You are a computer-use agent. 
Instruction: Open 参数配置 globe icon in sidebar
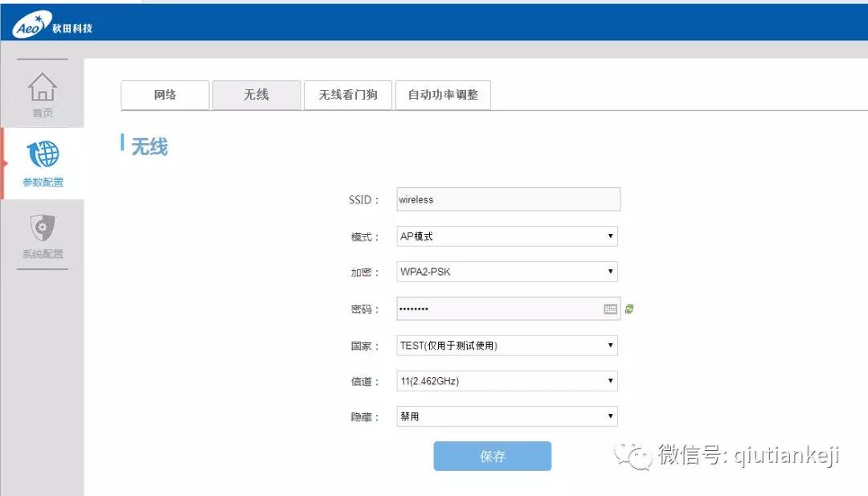(x=43, y=156)
